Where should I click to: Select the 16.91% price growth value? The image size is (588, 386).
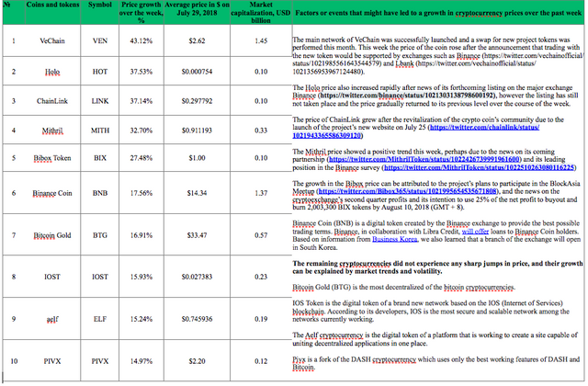[x=141, y=235]
